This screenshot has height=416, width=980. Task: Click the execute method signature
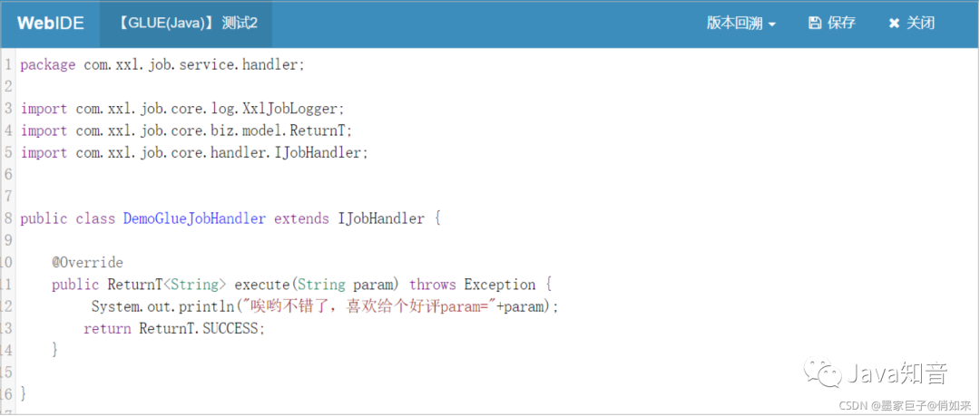tap(302, 285)
